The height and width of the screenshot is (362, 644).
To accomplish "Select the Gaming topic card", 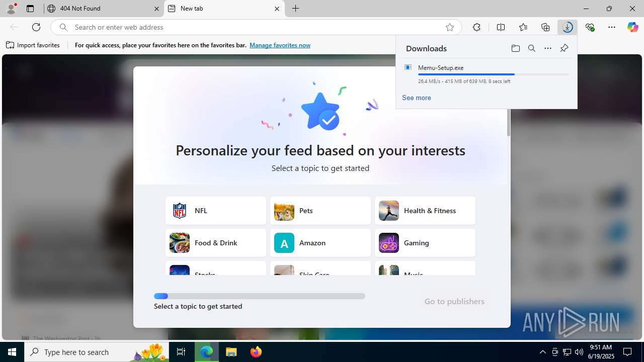I will point(425,243).
